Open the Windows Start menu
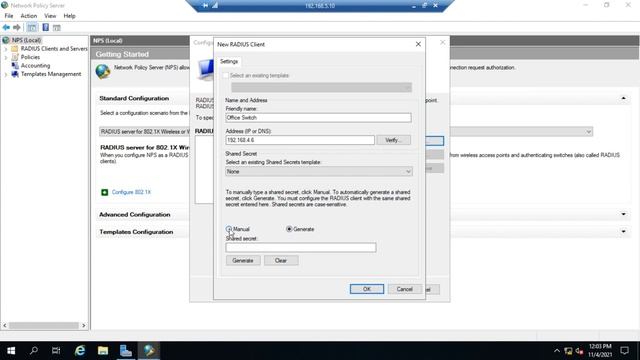This screenshot has height=360, width=640. pos(11,351)
